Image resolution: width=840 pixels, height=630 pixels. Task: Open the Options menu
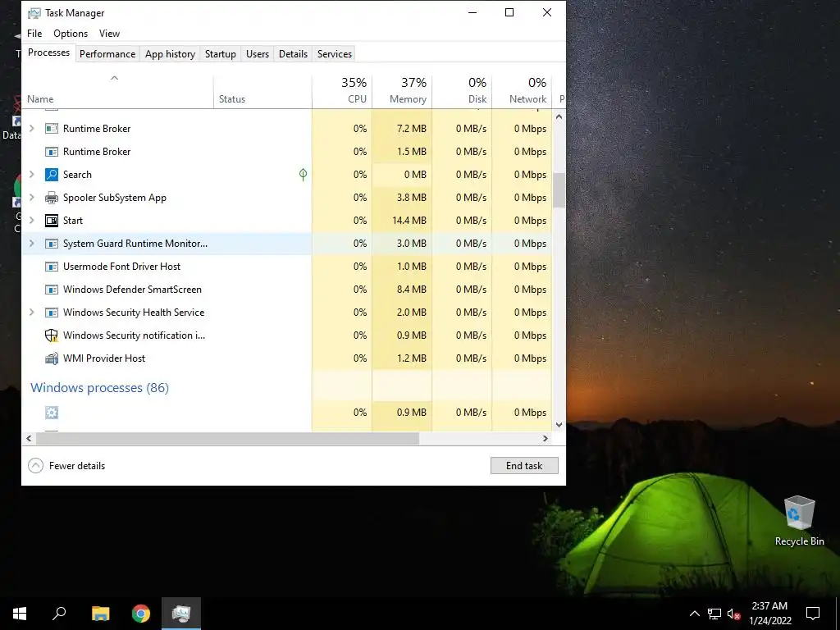click(x=71, y=33)
